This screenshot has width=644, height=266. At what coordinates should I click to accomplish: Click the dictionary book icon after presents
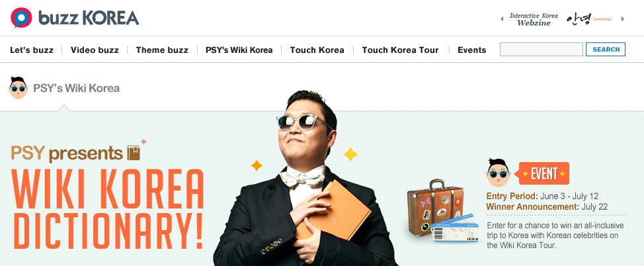134,153
